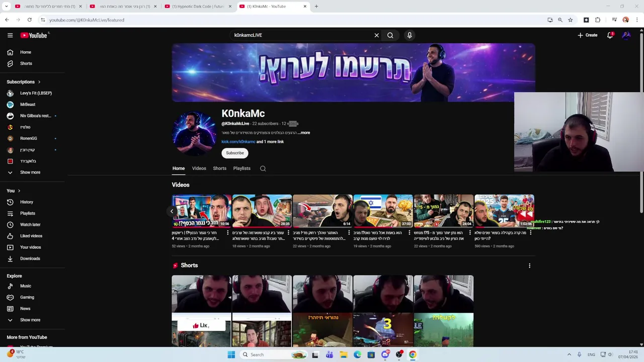Screen dimensions: 644x362
Task: Search within channel using magnifier icon
Action: click(x=263, y=168)
